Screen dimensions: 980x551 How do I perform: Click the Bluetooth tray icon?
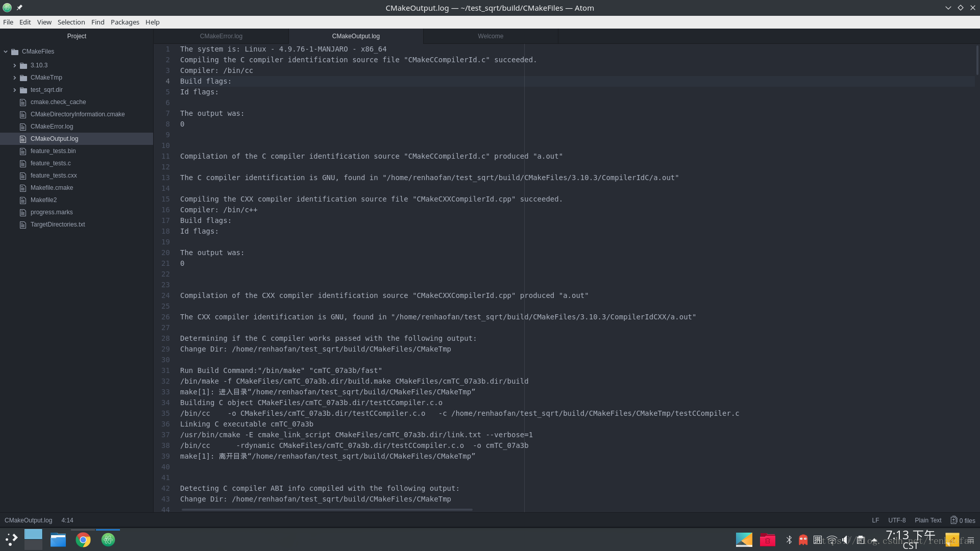pyautogui.click(x=789, y=540)
